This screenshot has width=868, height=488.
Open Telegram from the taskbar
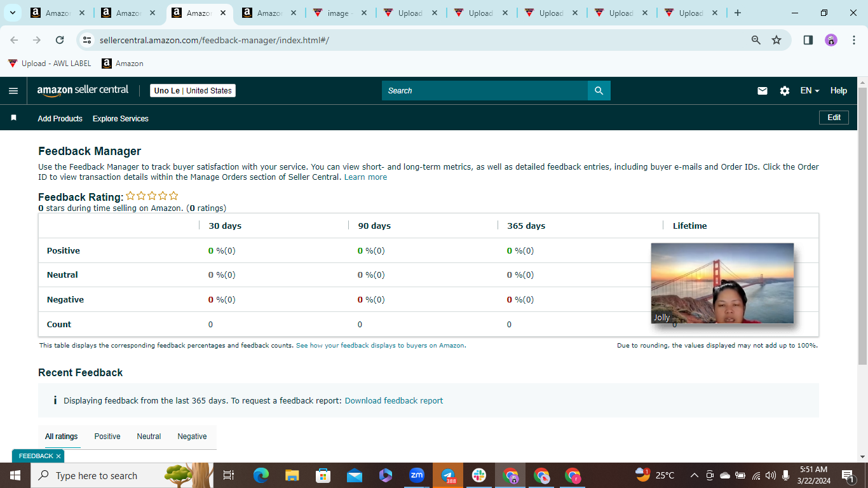click(x=448, y=475)
